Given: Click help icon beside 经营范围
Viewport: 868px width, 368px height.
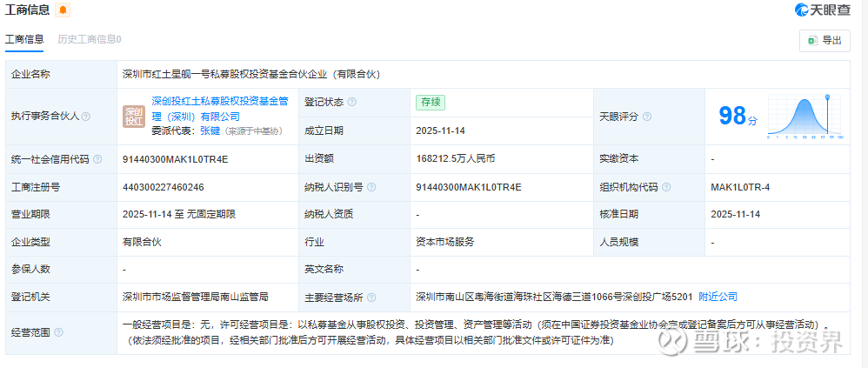Looking at the screenshot, I should (58, 332).
